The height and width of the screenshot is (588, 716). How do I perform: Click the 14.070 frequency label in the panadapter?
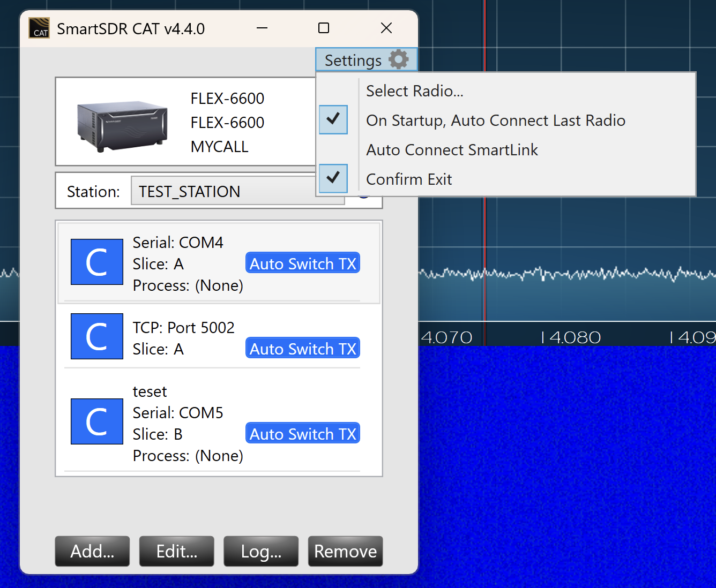click(x=447, y=337)
